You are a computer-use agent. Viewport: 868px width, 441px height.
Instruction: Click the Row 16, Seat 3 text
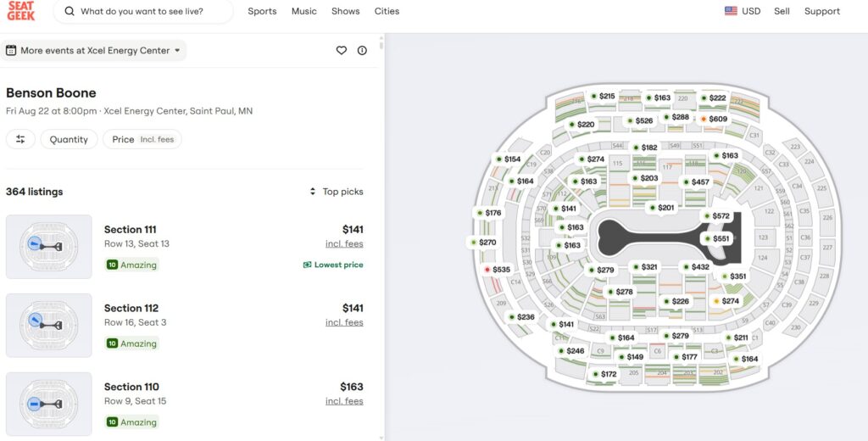click(x=135, y=322)
